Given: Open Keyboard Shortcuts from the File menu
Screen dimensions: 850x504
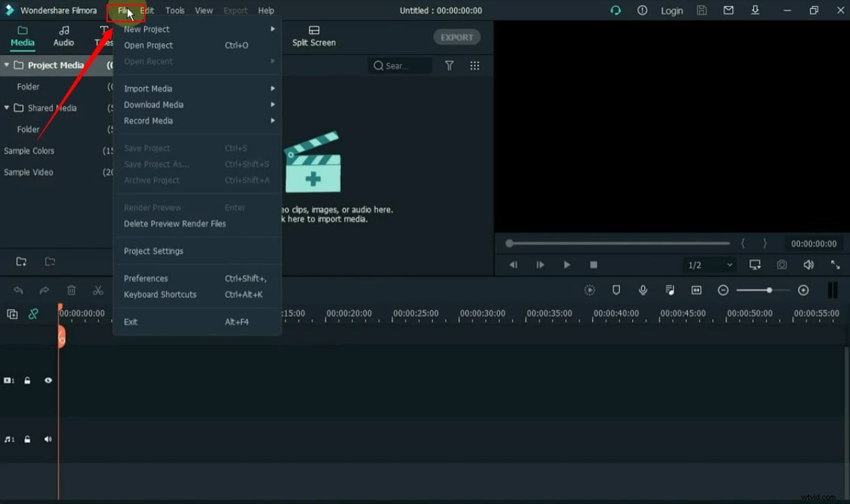Looking at the screenshot, I should (x=160, y=294).
